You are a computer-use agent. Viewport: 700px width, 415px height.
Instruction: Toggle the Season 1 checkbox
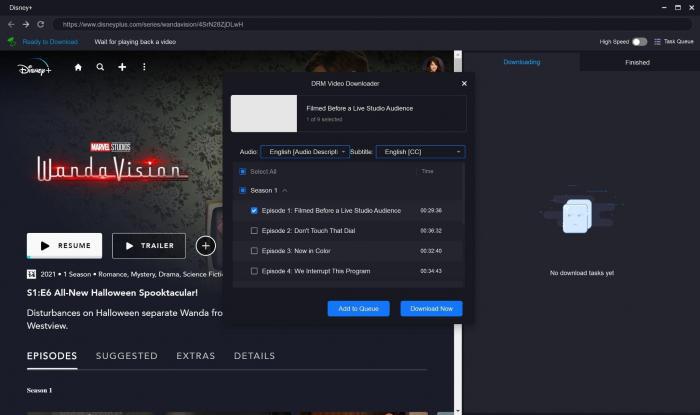[243, 191]
